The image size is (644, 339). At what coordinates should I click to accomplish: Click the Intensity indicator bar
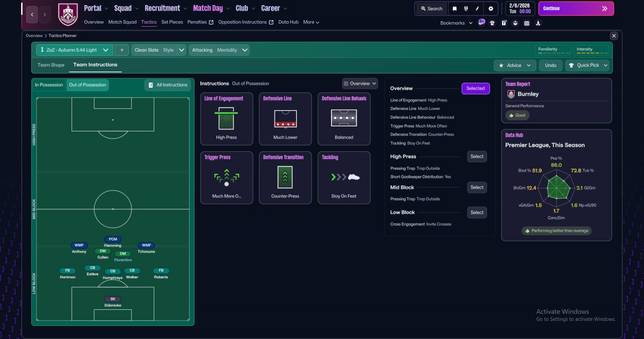[x=592, y=50]
